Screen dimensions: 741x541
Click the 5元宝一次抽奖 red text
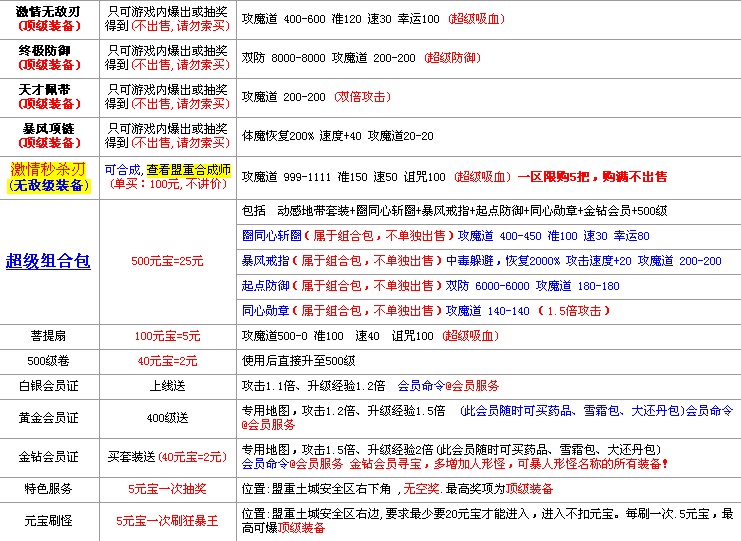pyautogui.click(x=167, y=489)
